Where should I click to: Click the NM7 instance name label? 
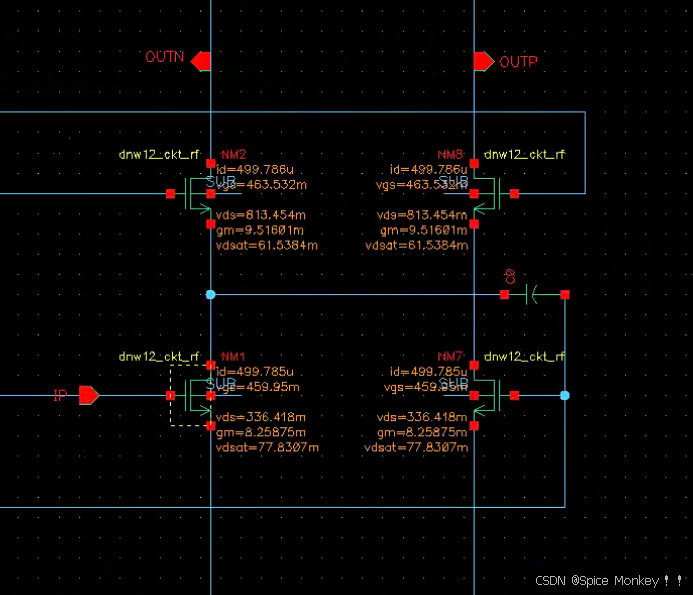point(450,356)
